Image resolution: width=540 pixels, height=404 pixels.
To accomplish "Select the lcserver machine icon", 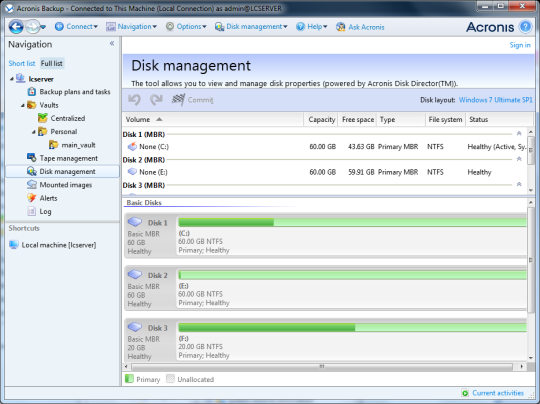I will pyautogui.click(x=20, y=78).
